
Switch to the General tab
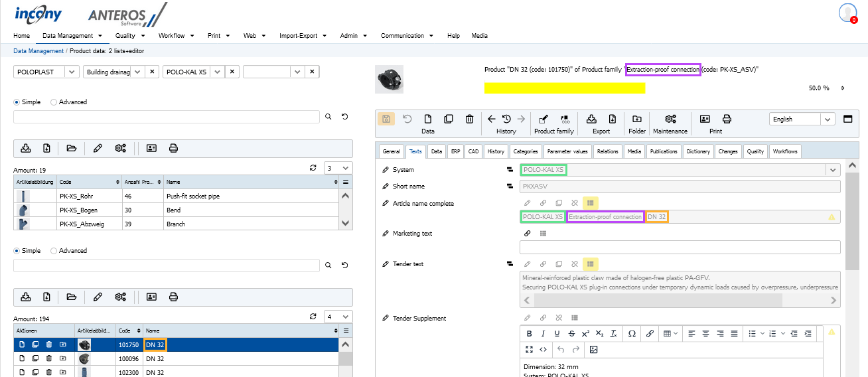tap(391, 151)
